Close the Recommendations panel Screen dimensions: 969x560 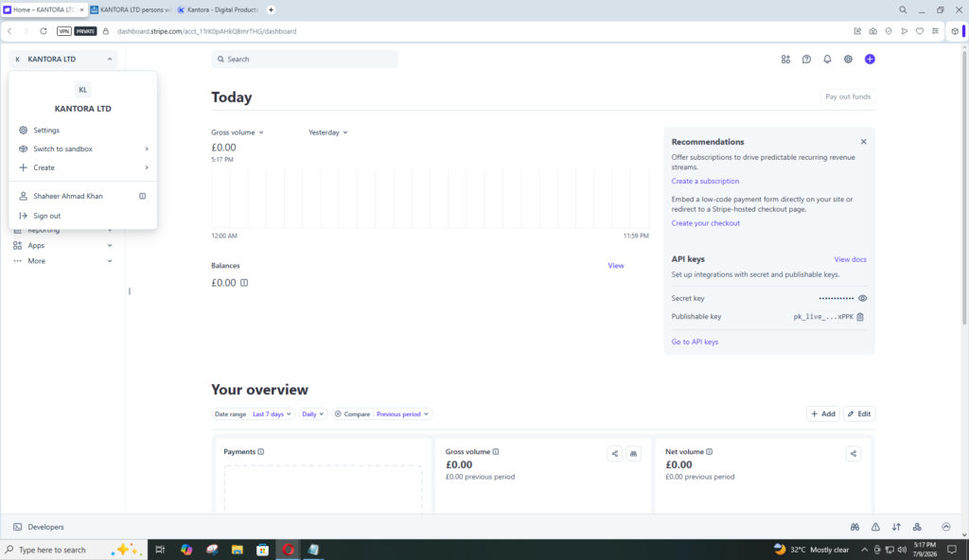coord(863,142)
